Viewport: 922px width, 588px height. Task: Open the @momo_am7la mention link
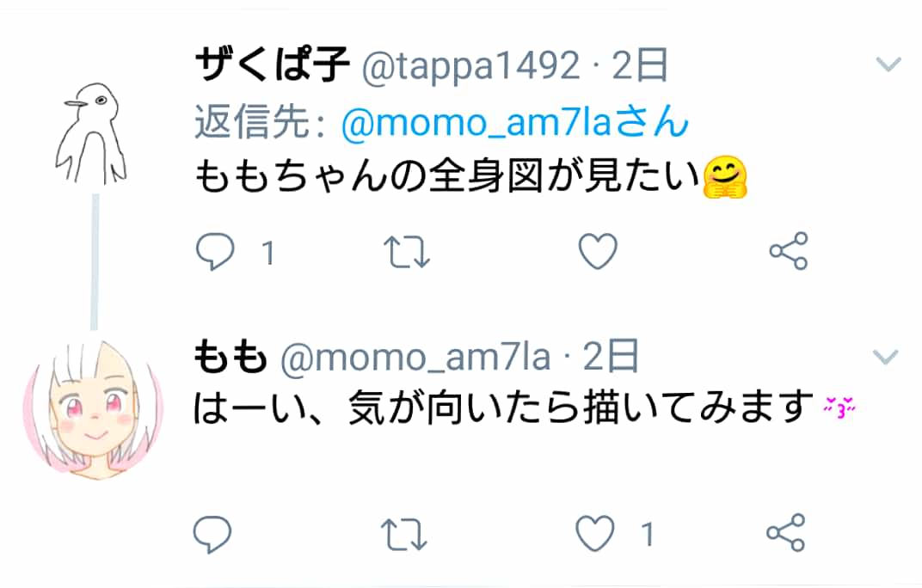[514, 122]
